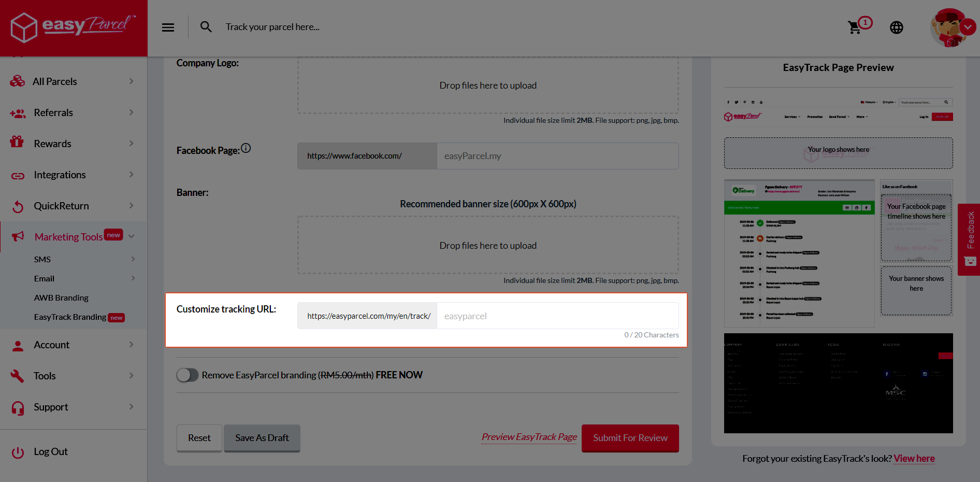Open Integrations menu item

pyautogui.click(x=74, y=175)
